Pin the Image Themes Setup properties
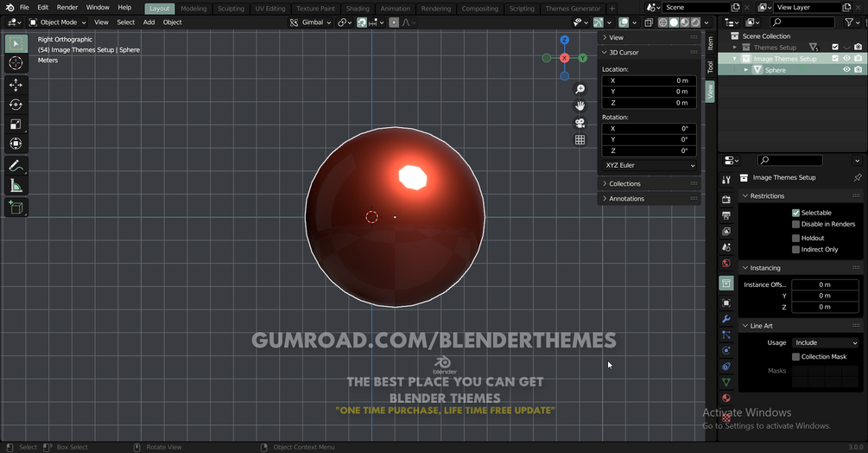 (858, 178)
